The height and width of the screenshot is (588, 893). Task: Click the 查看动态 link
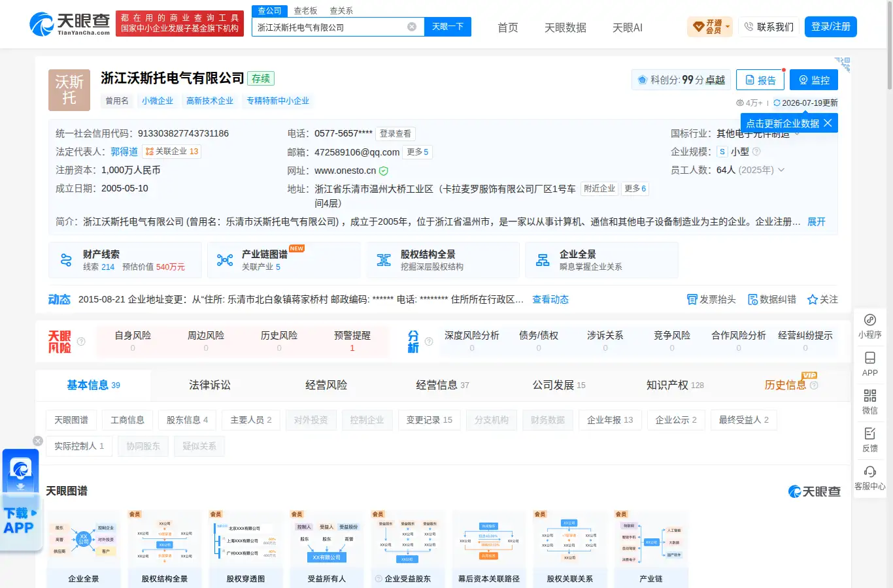550,299
